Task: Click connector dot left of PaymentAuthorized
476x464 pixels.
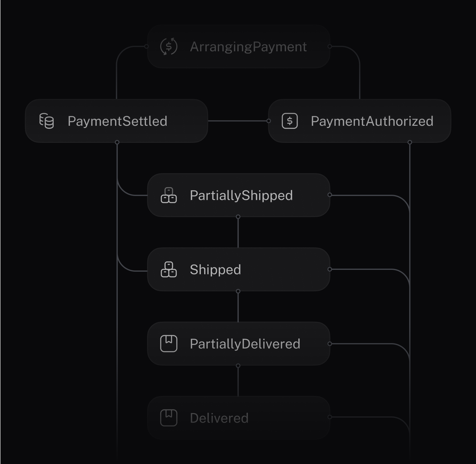Action: tap(269, 121)
